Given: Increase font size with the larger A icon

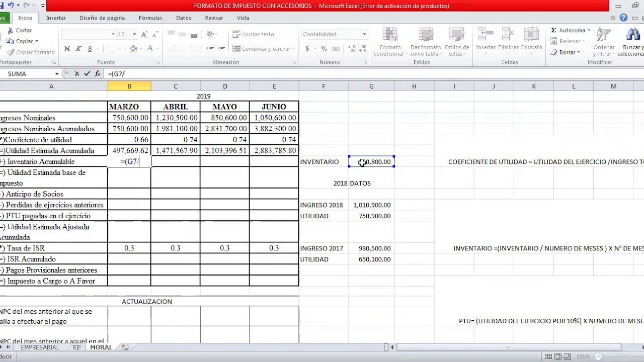Looking at the screenshot, I should coord(144,34).
